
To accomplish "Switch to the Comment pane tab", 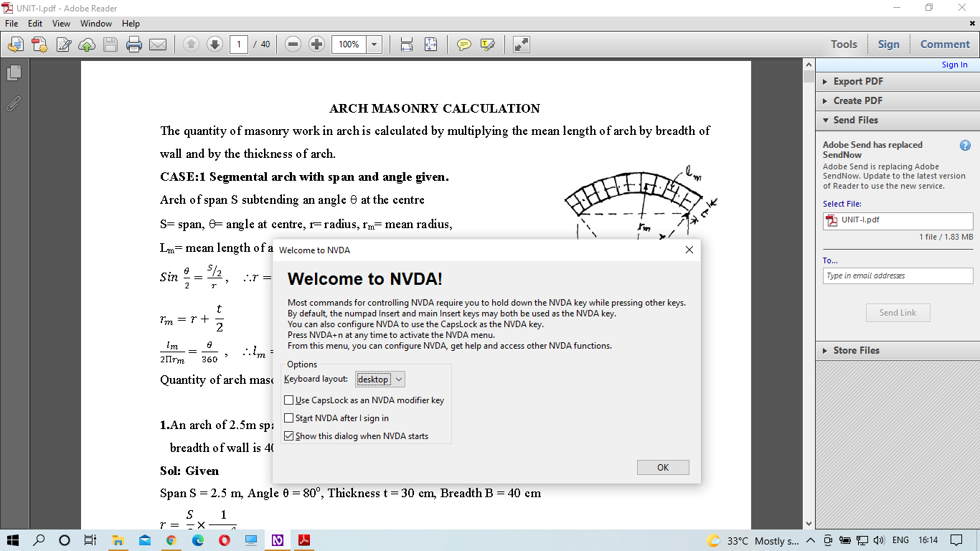I will (945, 44).
